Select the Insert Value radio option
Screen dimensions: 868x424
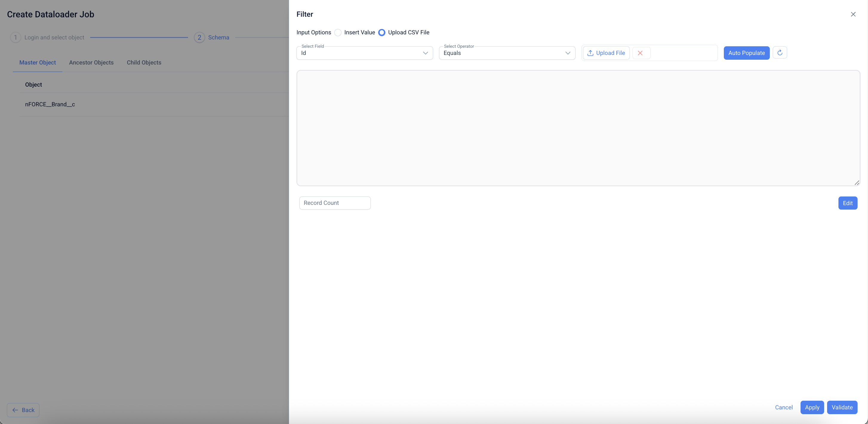(338, 32)
